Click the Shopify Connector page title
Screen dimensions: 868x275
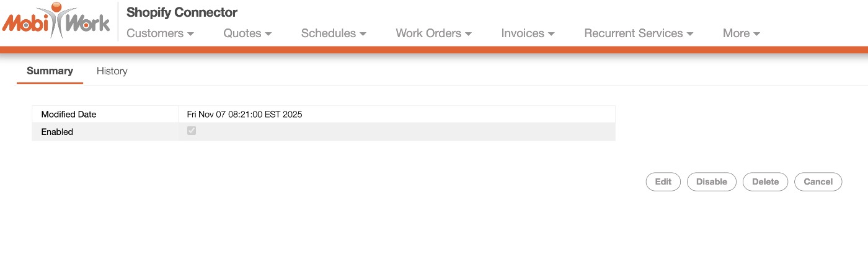pos(182,12)
